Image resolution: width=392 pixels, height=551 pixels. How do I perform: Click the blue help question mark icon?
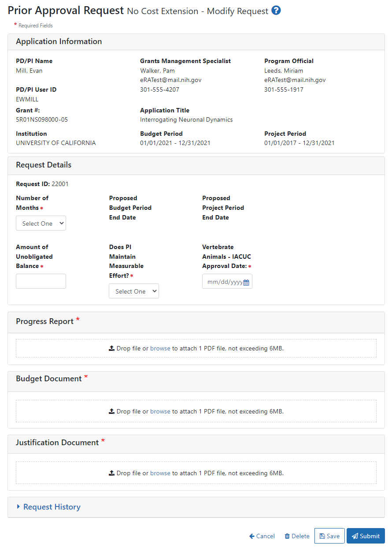[x=276, y=11]
